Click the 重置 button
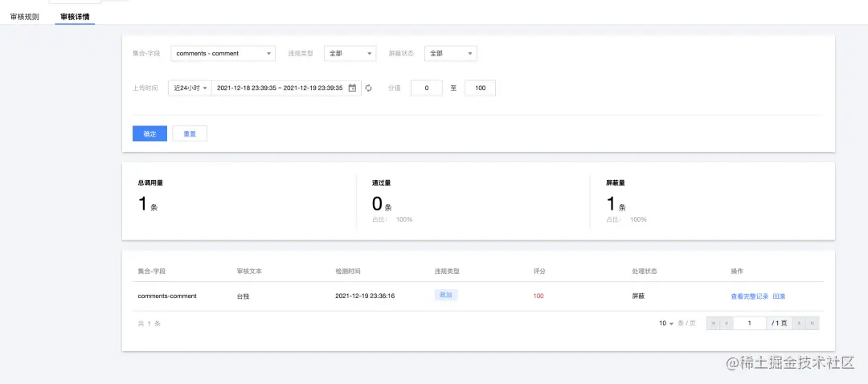 [x=190, y=134]
